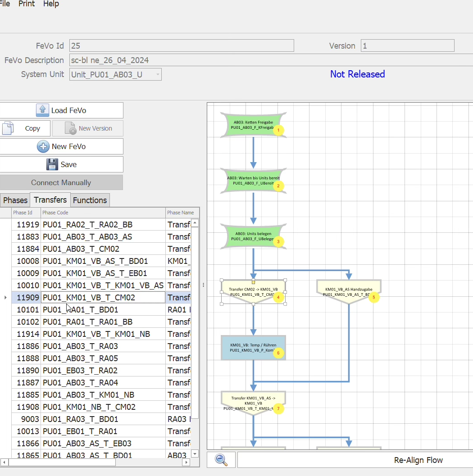Click the New Version document icon
The width and height of the screenshot is (473, 476).
click(70, 128)
